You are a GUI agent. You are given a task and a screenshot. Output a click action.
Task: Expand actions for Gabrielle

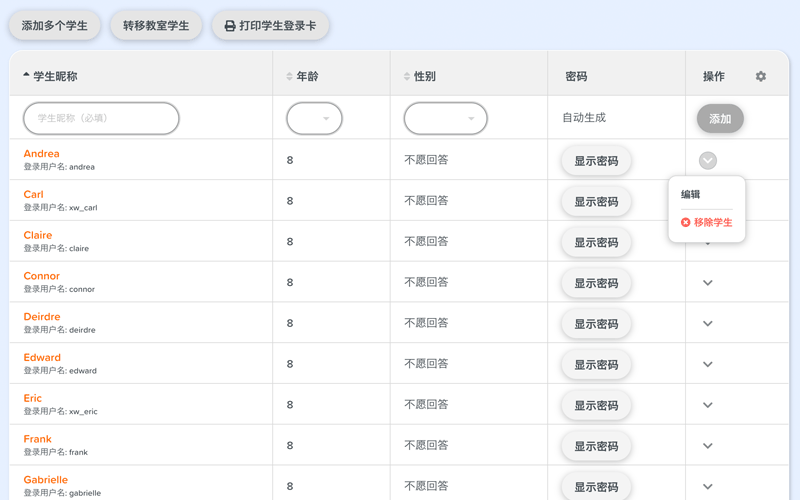[x=708, y=487]
